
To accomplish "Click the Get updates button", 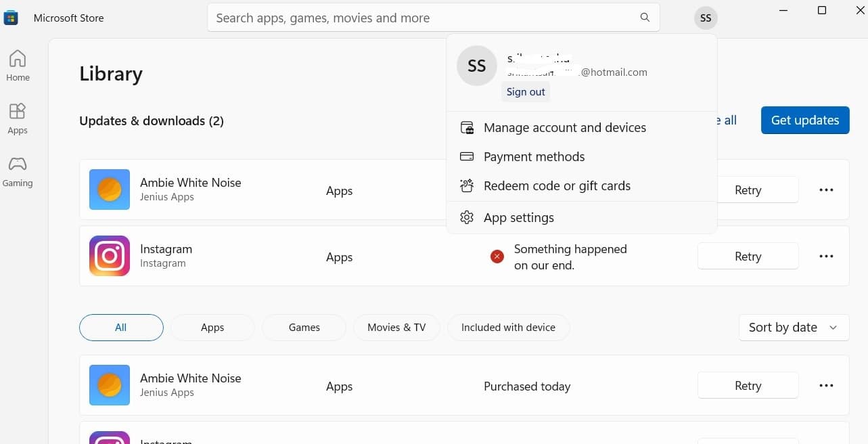I will point(805,120).
